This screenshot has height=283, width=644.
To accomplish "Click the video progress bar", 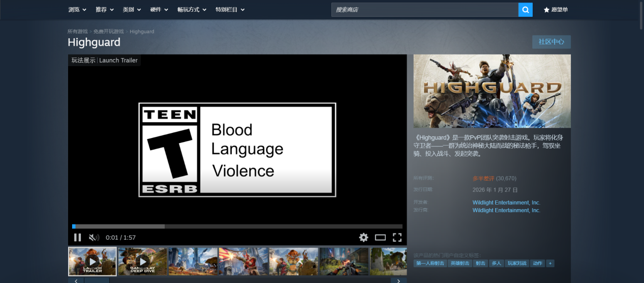I will (237, 227).
